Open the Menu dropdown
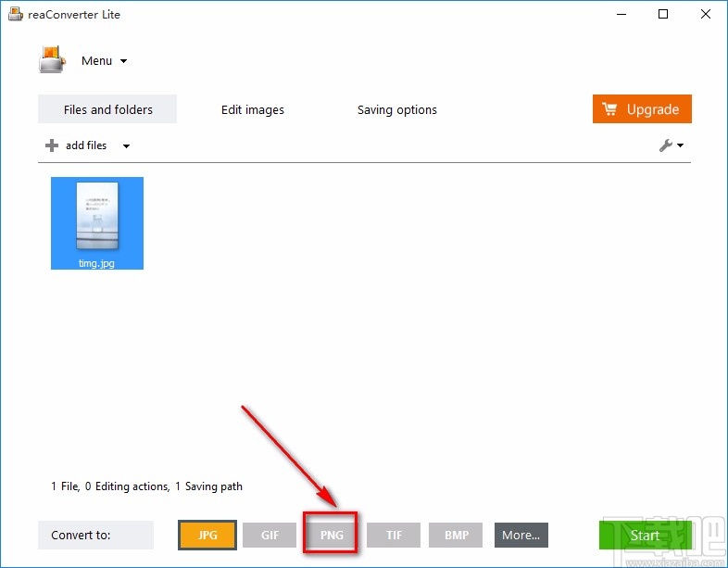The height and width of the screenshot is (568, 728). 104,61
